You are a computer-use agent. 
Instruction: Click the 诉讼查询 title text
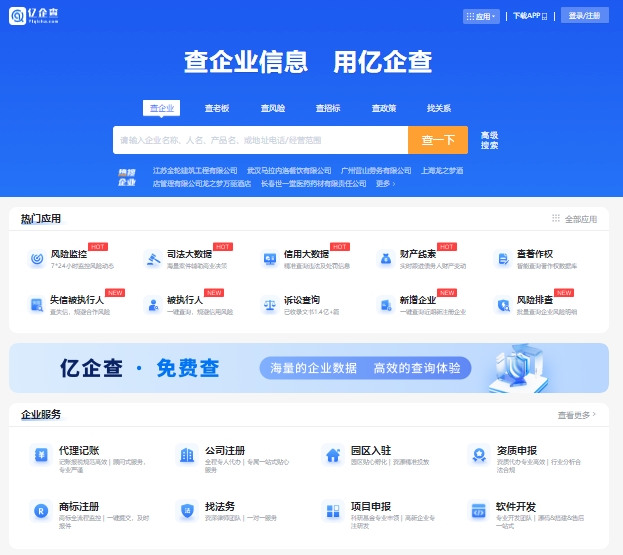click(x=302, y=300)
